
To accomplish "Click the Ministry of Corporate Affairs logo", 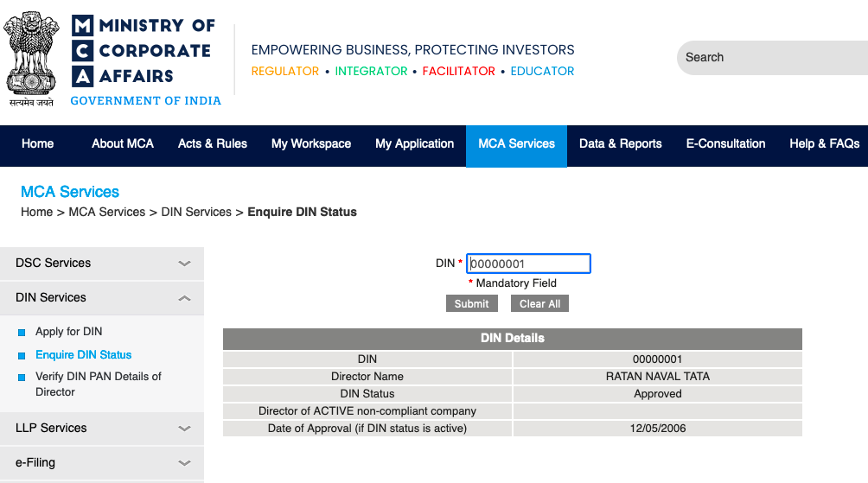I will (145, 60).
